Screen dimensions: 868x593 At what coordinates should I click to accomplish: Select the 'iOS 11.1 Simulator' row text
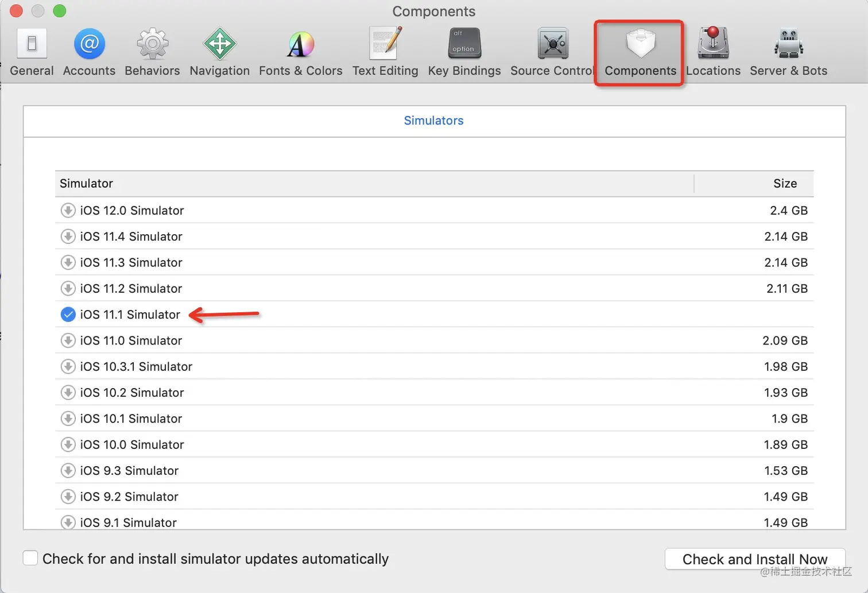click(x=130, y=315)
